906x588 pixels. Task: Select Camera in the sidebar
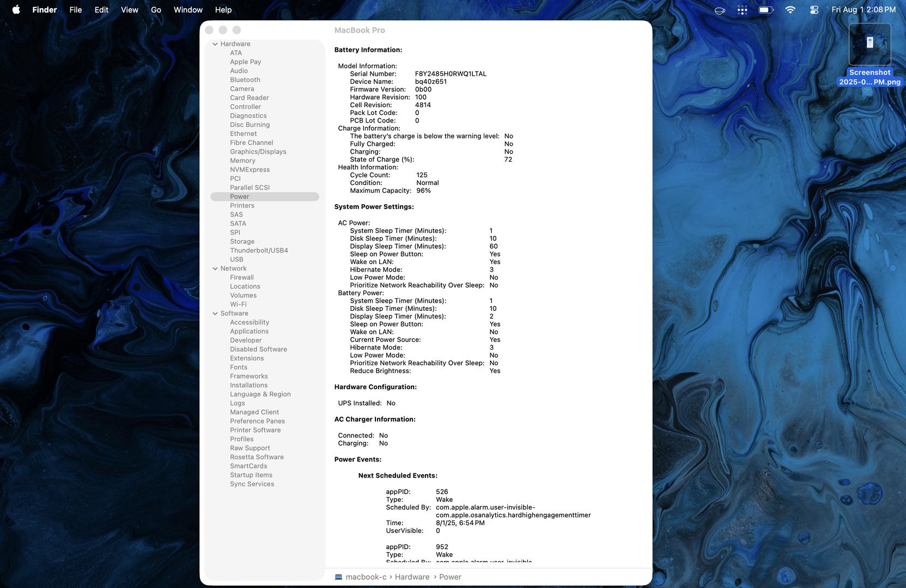(x=242, y=89)
